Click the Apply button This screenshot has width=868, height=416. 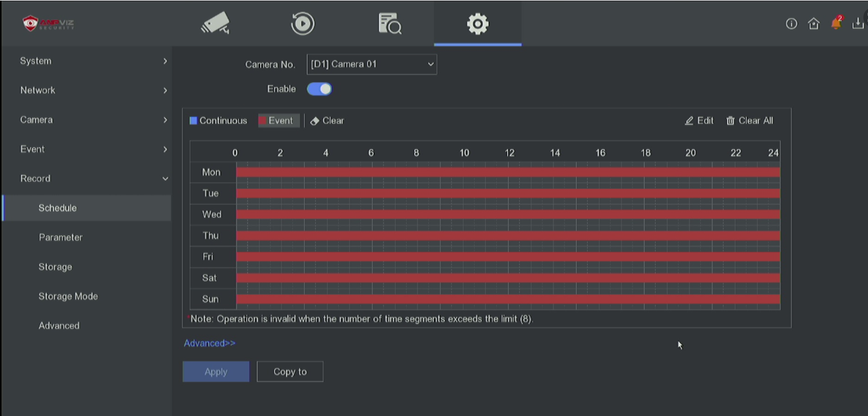pos(215,371)
